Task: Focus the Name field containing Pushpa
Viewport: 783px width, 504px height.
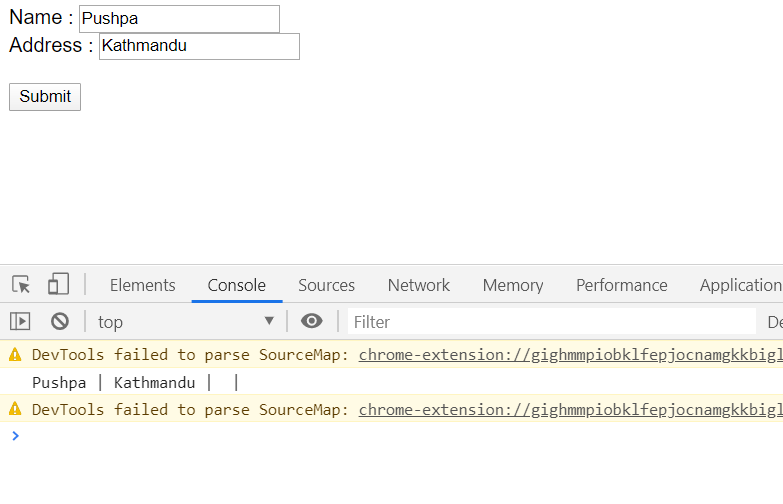Action: click(x=179, y=19)
